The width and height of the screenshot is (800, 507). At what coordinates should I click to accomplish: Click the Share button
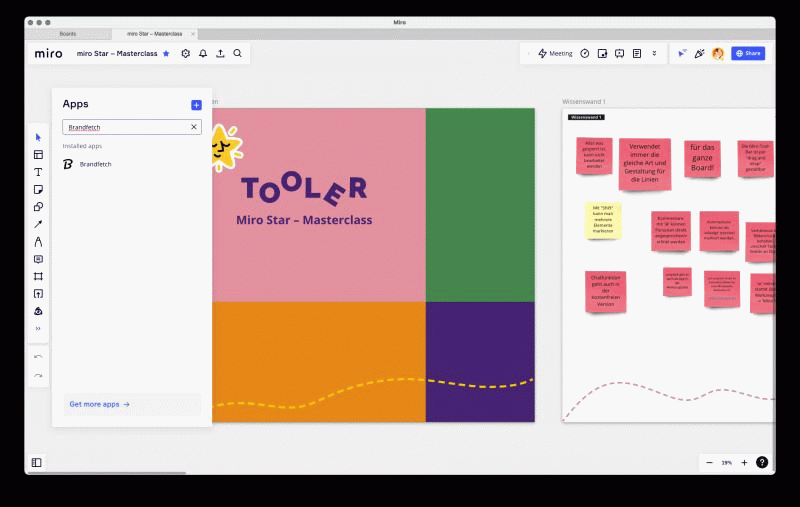pyautogui.click(x=748, y=54)
